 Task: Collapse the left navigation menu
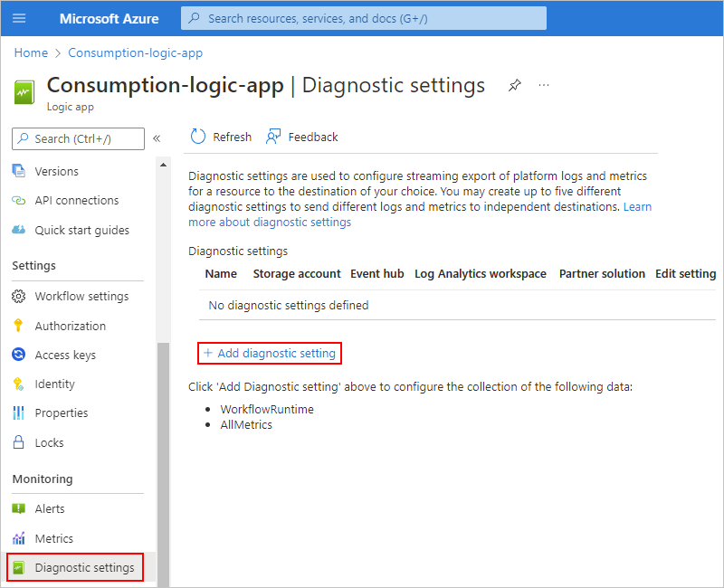click(156, 138)
